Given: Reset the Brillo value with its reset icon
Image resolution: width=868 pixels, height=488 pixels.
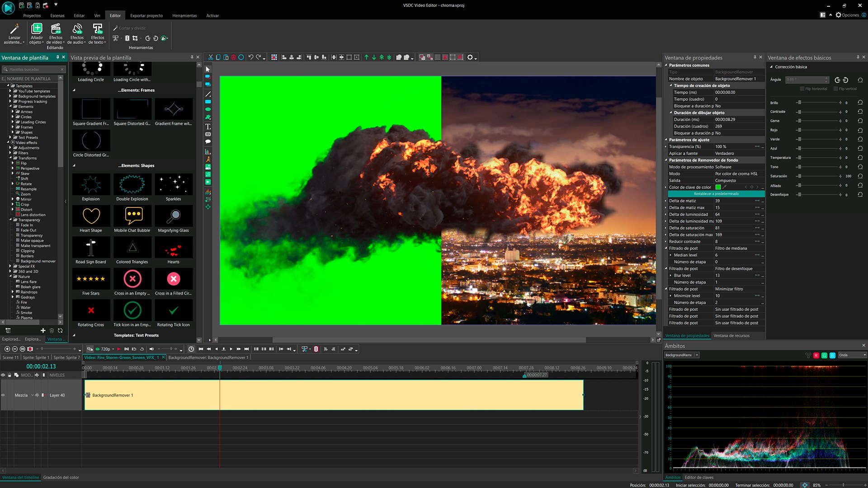Looking at the screenshot, I should pos(860,103).
